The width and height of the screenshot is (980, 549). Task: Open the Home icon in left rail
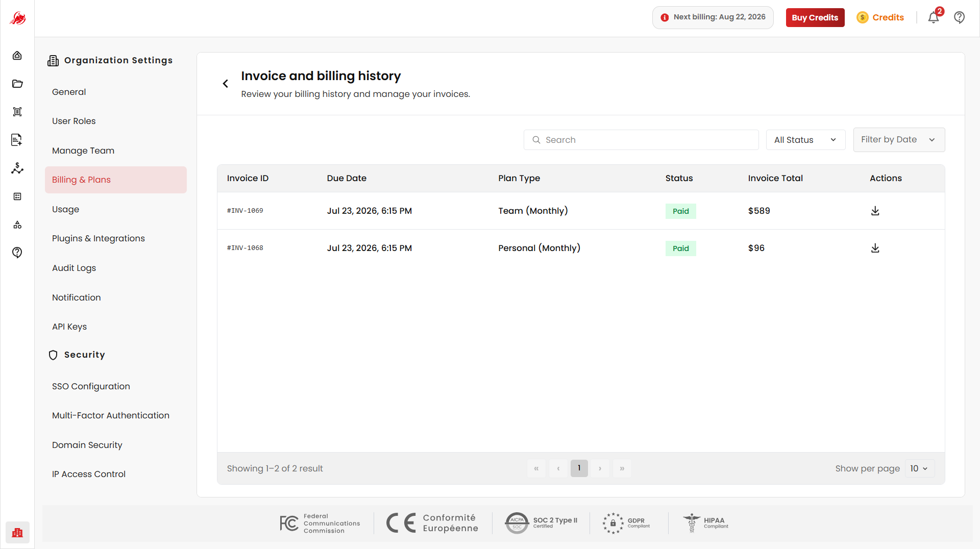pos(17,55)
